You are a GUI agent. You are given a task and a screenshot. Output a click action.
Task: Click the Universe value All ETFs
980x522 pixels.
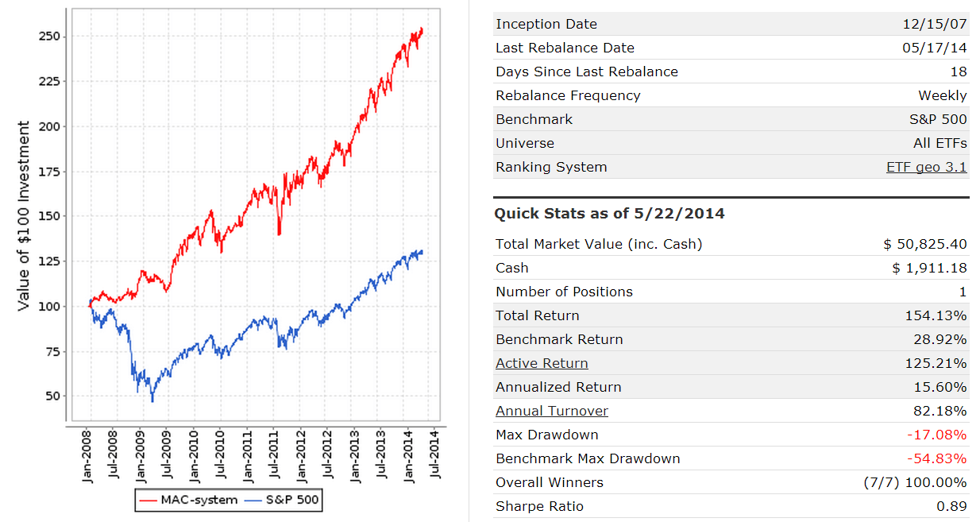click(x=940, y=143)
